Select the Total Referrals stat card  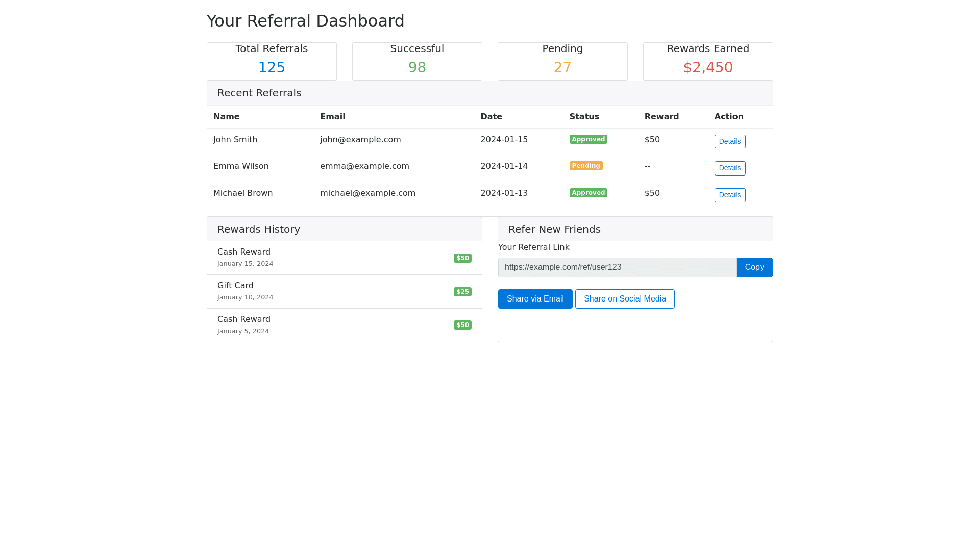tap(272, 61)
